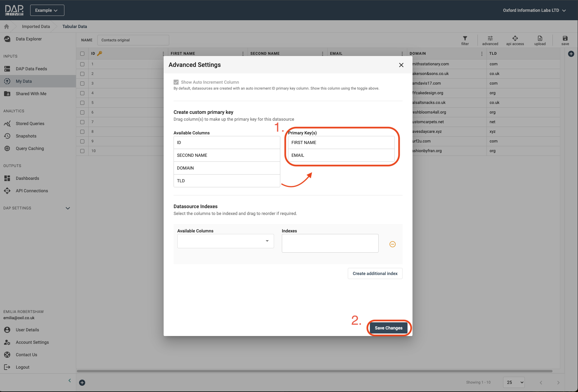The height and width of the screenshot is (392, 578).
Task: Select the checkbox for row 5
Action: tap(82, 103)
